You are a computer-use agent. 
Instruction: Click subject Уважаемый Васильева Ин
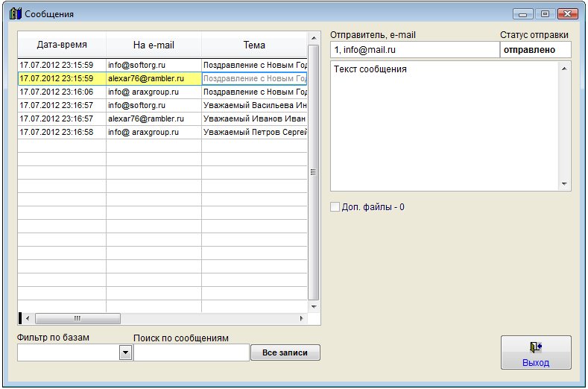point(254,105)
